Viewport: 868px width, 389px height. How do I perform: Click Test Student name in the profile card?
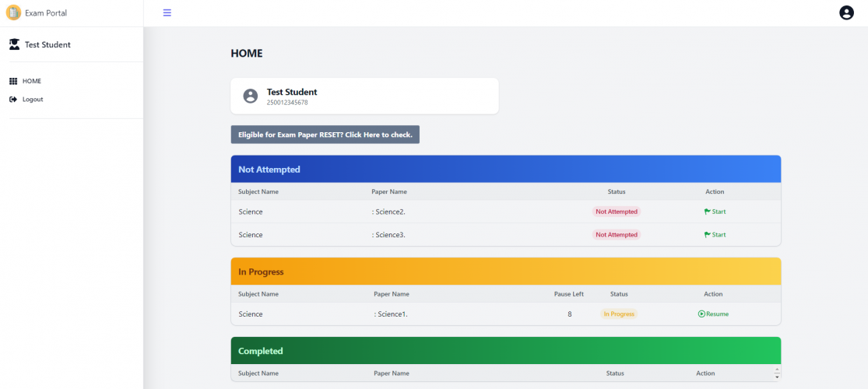coord(292,92)
